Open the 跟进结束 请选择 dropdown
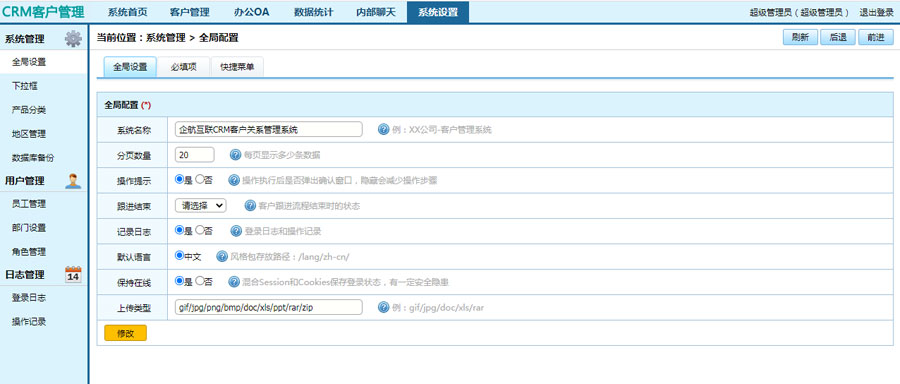 pyautogui.click(x=201, y=205)
